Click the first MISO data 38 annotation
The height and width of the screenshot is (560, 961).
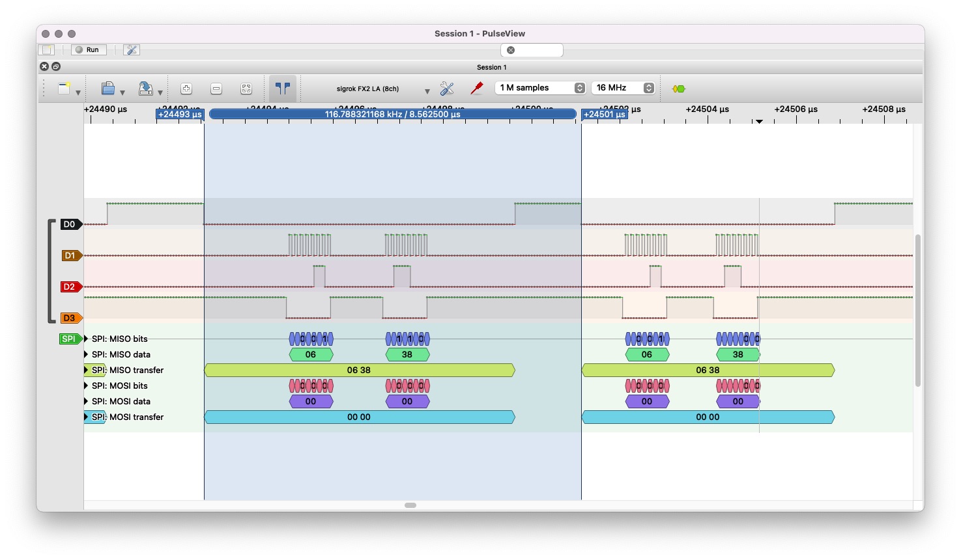pos(407,354)
